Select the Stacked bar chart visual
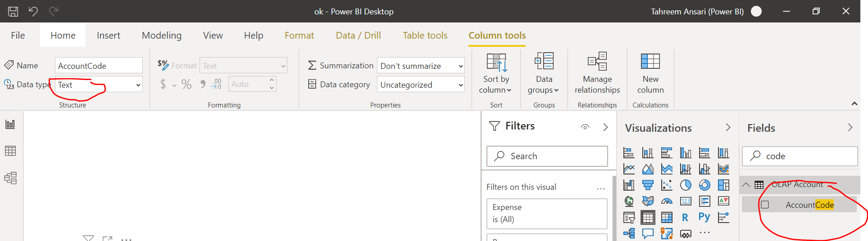The image size is (868, 241). (x=629, y=153)
